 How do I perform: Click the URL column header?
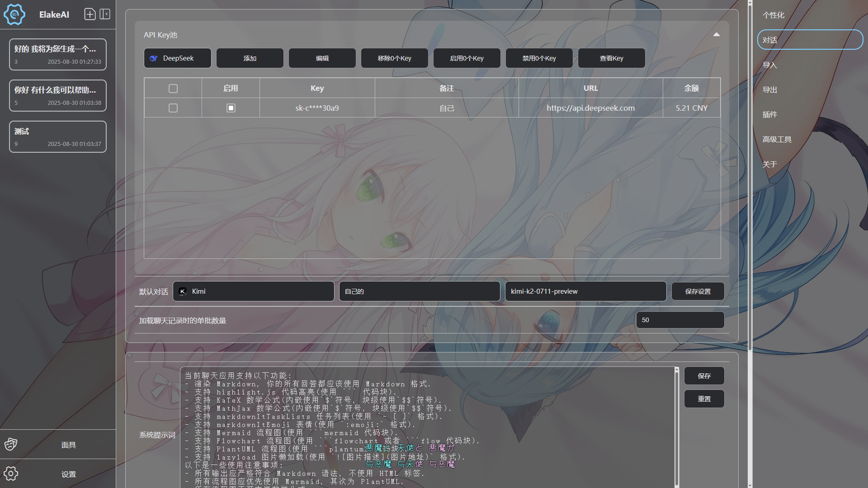coord(591,89)
